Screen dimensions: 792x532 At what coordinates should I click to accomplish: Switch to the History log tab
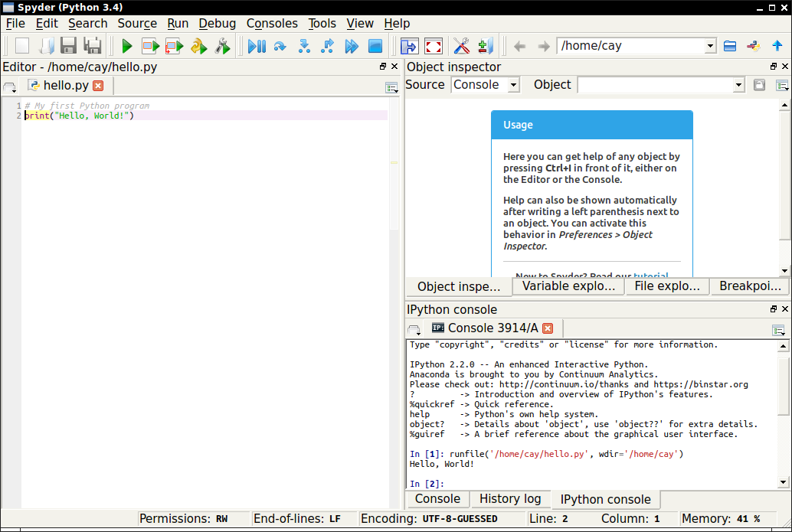[510, 498]
